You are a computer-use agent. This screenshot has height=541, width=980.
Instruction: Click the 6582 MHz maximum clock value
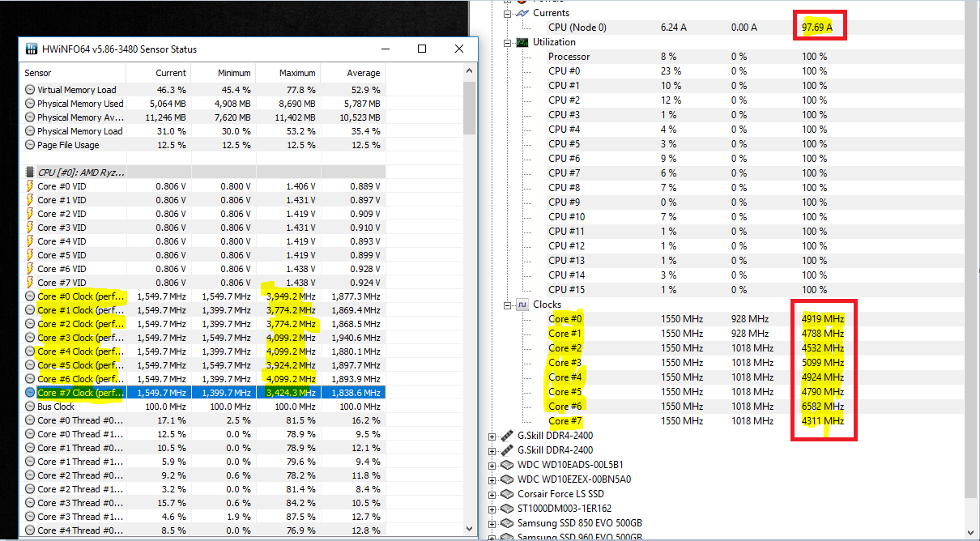coord(823,407)
